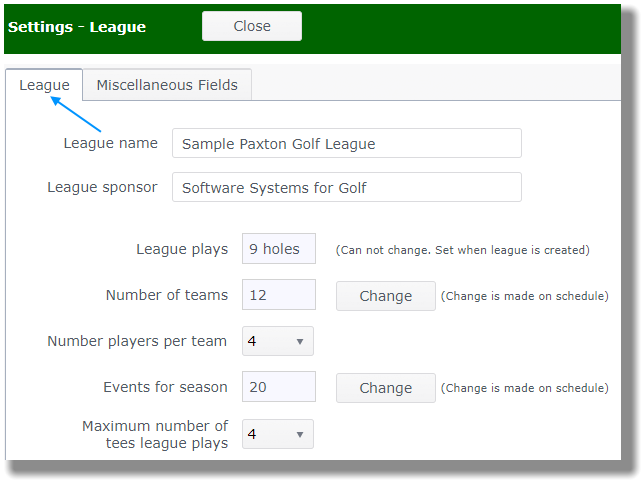644x486 pixels.
Task: Click the League sponsor label
Action: pos(102,187)
